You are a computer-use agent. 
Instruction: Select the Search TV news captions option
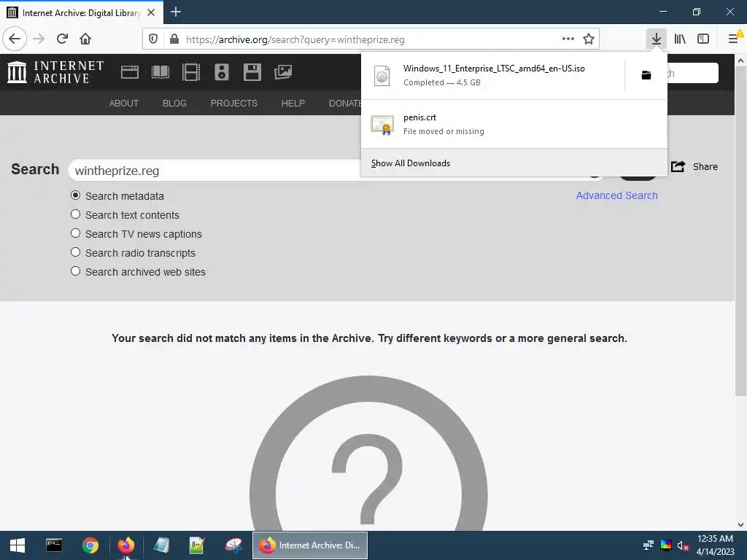(75, 233)
